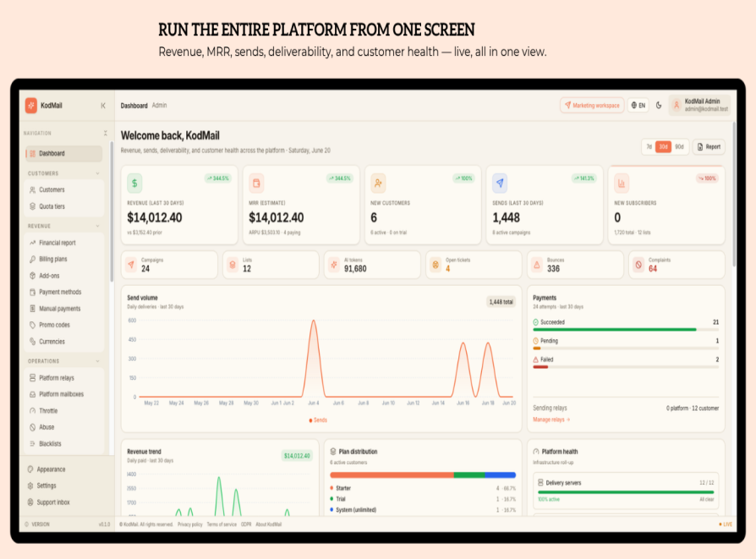756x559 pixels.
Task: Open the EN language selector
Action: click(638, 105)
